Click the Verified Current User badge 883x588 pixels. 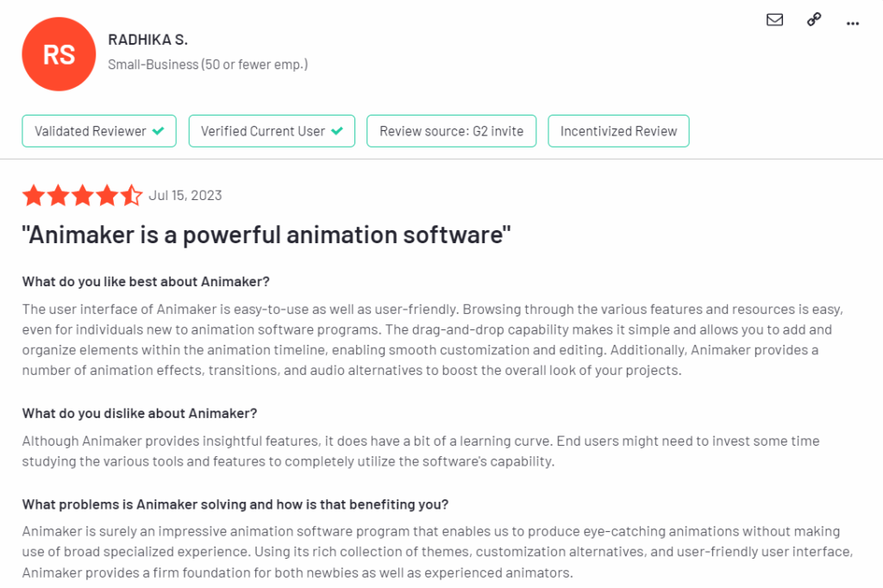(272, 131)
